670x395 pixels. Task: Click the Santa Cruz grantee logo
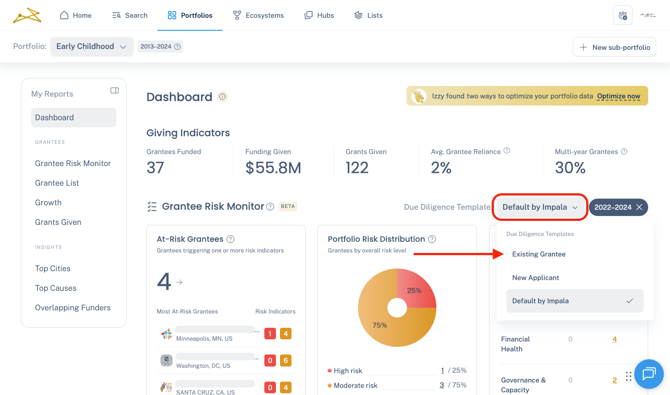(x=166, y=387)
